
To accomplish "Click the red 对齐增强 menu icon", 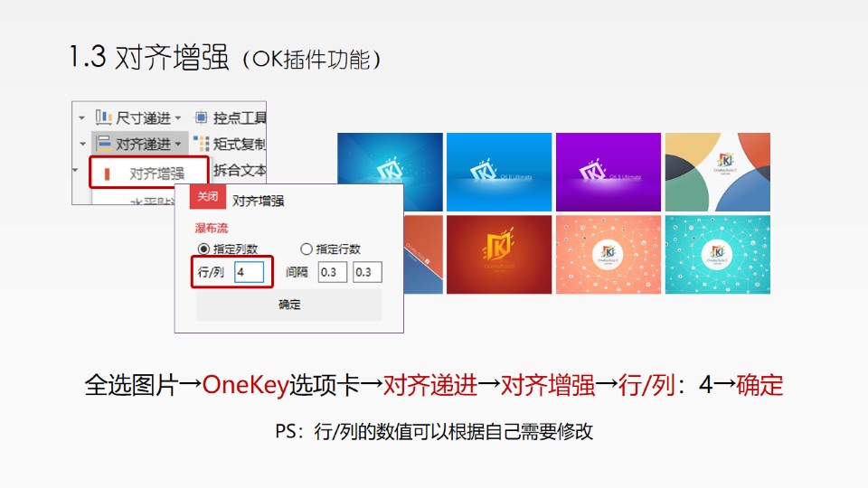I will [107, 174].
